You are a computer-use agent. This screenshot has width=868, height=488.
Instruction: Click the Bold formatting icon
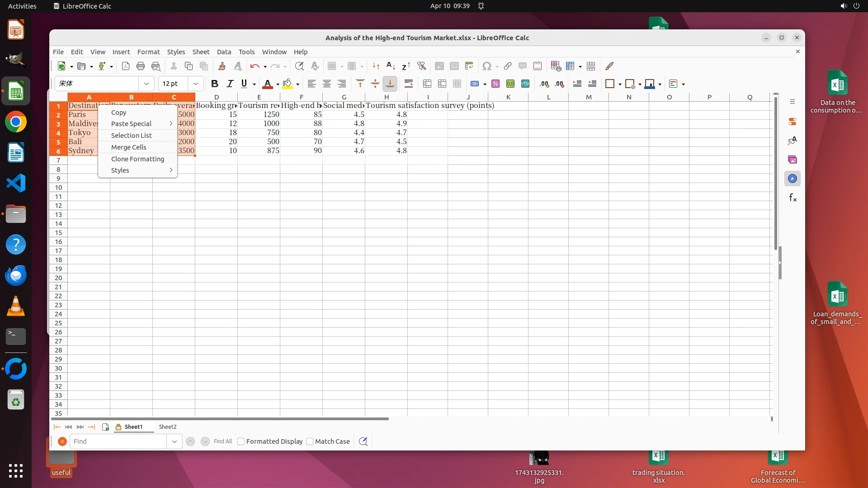(215, 84)
